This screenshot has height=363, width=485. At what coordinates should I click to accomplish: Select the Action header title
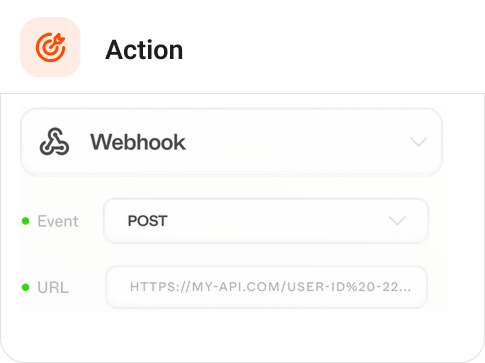point(144,50)
